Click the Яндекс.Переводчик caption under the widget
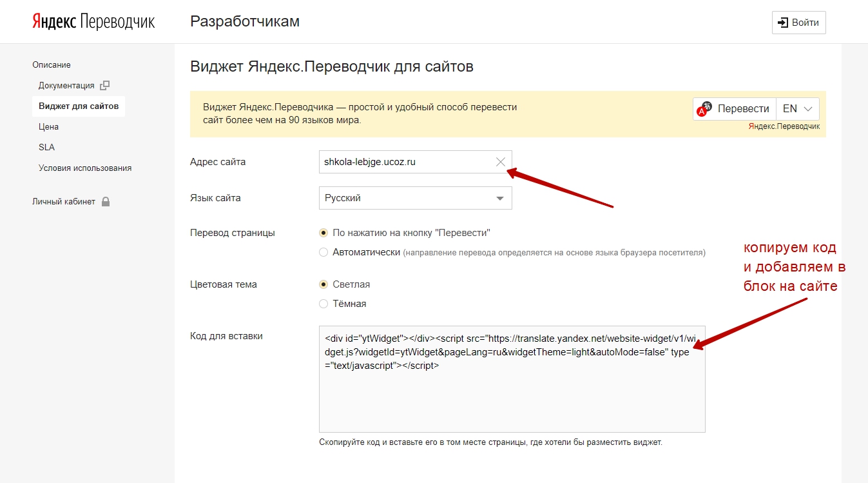 784,126
